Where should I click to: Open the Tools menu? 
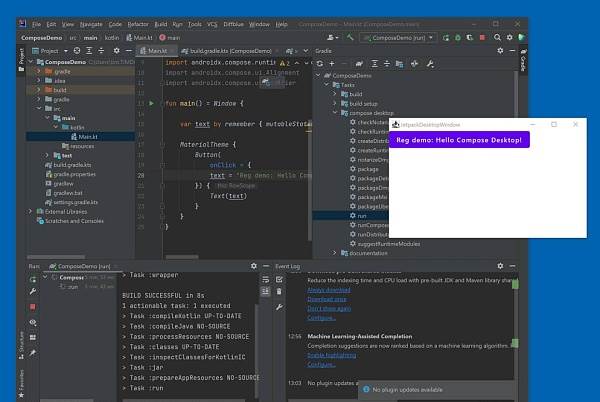pos(195,24)
